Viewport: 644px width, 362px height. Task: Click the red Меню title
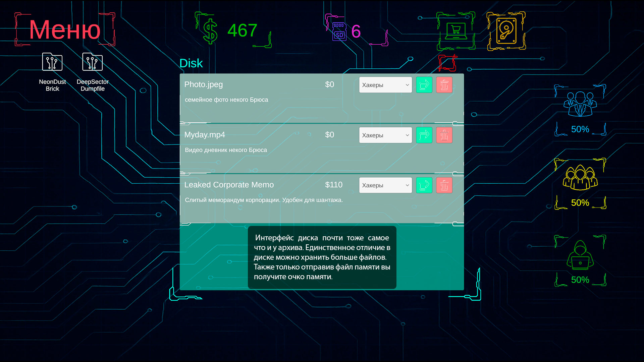[65, 29]
